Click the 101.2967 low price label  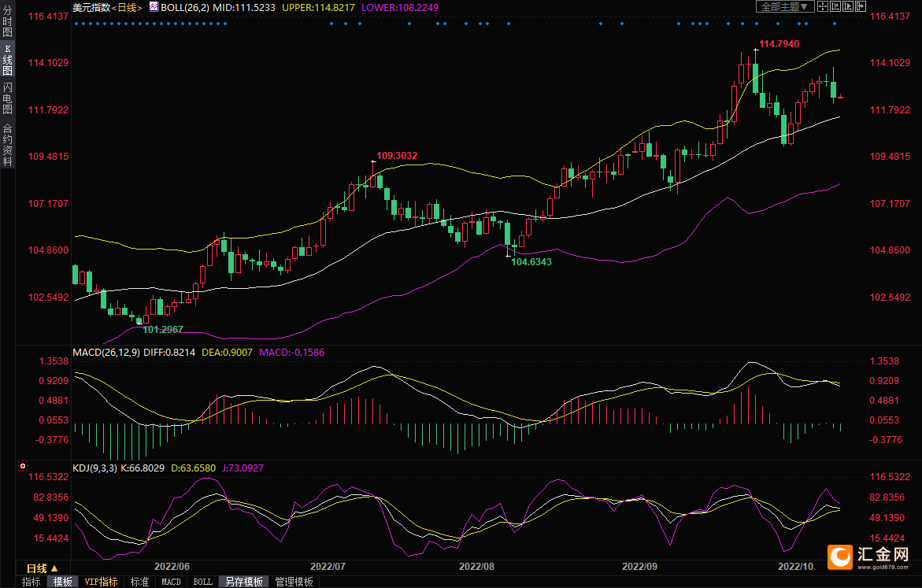pyautogui.click(x=163, y=329)
